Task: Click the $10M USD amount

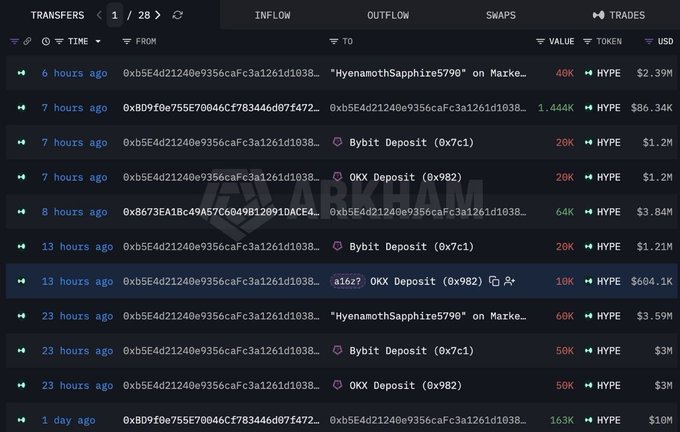Action: pyautogui.click(x=660, y=420)
